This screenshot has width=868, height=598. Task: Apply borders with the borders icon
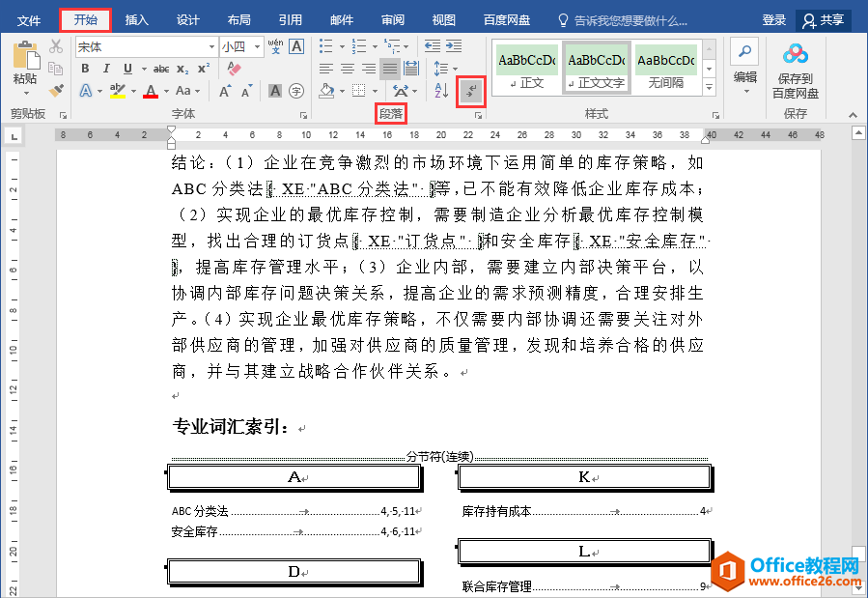(359, 90)
